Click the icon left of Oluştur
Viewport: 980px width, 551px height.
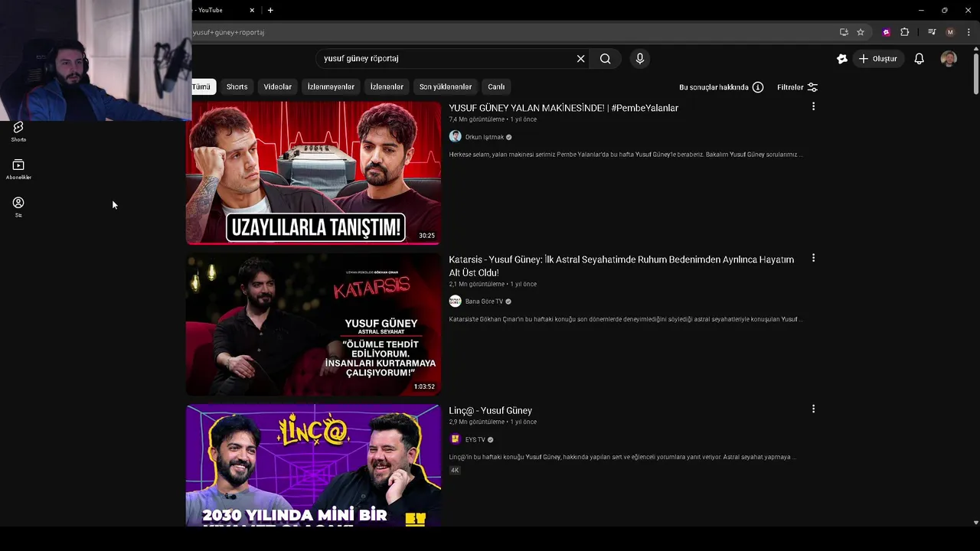(842, 58)
